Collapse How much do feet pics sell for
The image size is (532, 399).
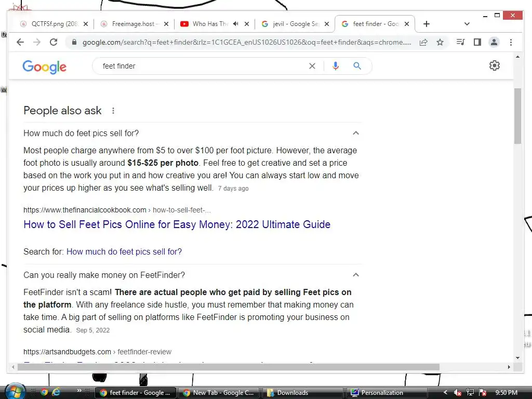(x=355, y=133)
